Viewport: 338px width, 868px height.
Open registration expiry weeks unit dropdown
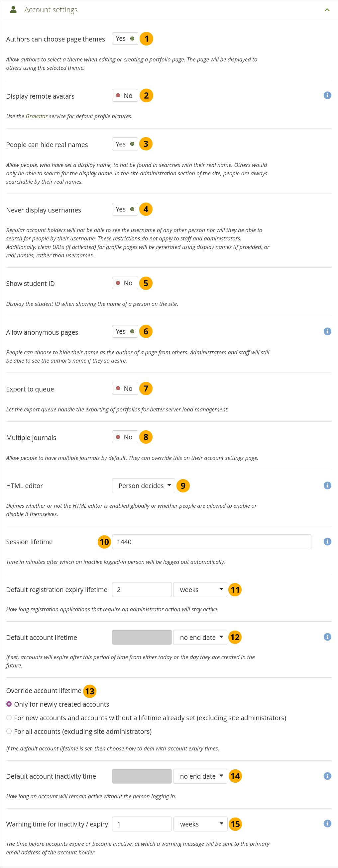200,590
